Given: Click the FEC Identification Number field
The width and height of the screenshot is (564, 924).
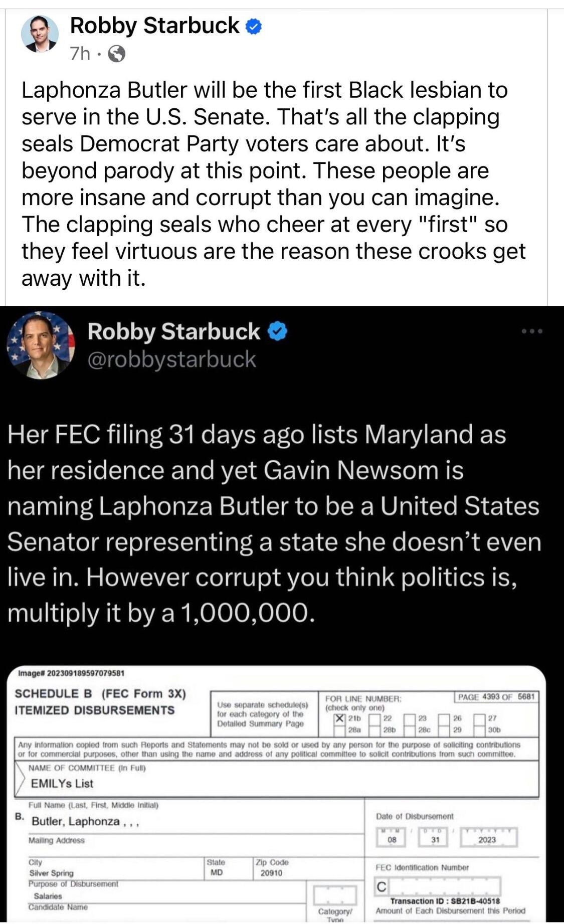Looking at the screenshot, I should tap(437, 886).
